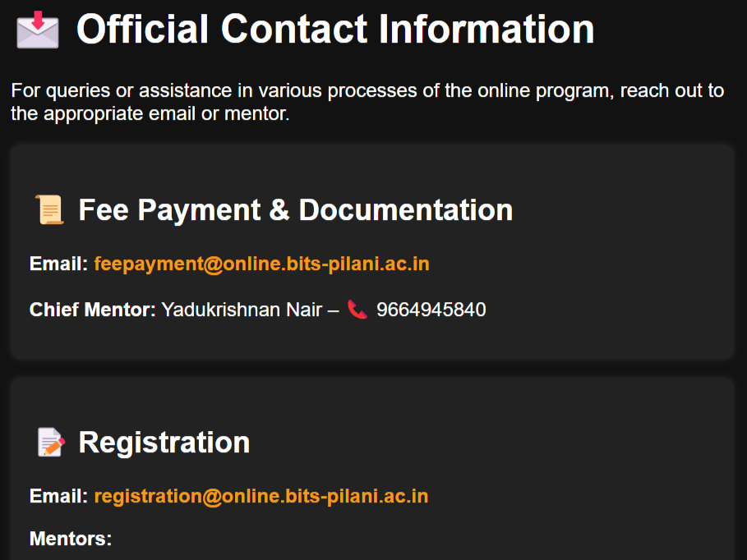This screenshot has width=747, height=560.
Task: Click the Email label in the Fee Payment card
Action: click(58, 264)
